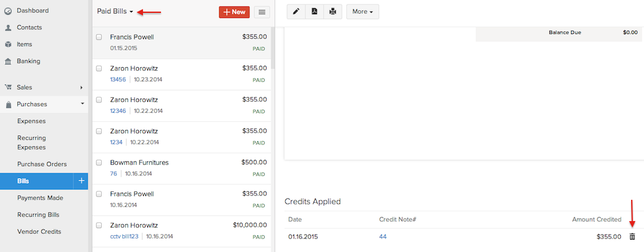
Task: Select Bowman Furnitures vendor name
Action: click(139, 162)
